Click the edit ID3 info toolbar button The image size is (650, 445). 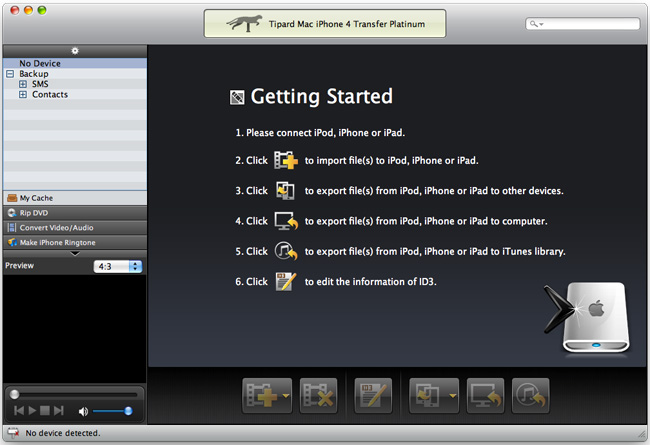tap(373, 395)
